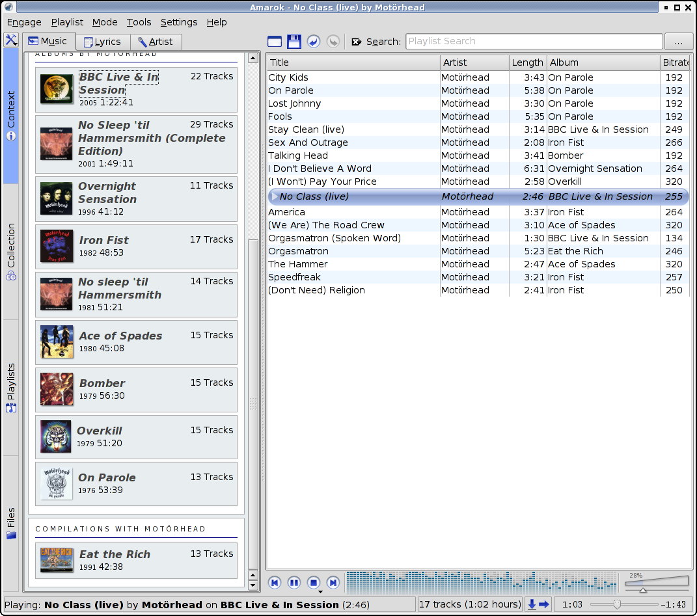Open the Playlists sidebar panel

point(10,388)
